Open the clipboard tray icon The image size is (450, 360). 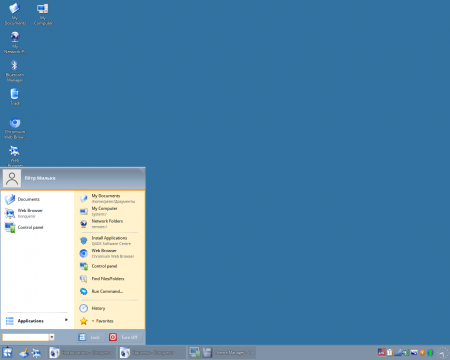pos(389,352)
